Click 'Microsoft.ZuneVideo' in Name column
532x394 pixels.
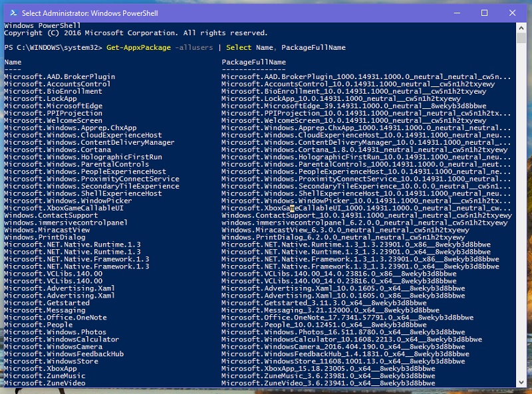tap(45, 383)
